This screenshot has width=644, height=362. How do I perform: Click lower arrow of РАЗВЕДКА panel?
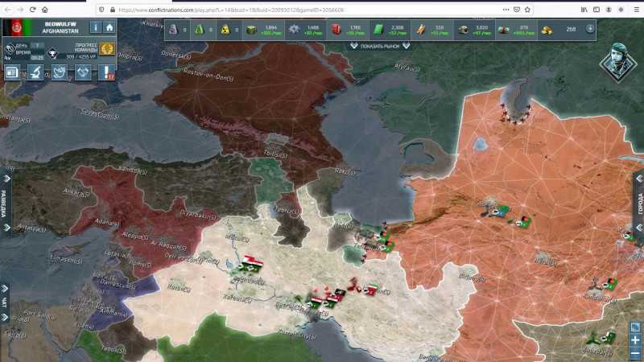click(6, 228)
